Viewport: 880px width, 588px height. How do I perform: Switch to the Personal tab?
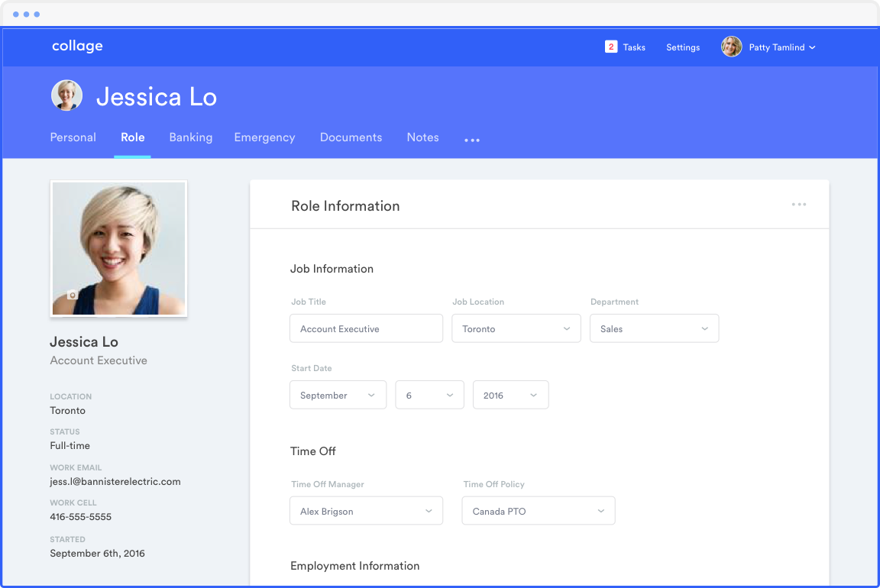click(73, 137)
